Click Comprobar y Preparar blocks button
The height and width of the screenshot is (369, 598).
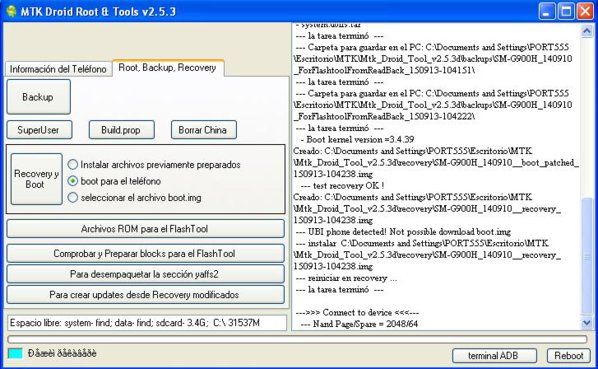pyautogui.click(x=145, y=253)
